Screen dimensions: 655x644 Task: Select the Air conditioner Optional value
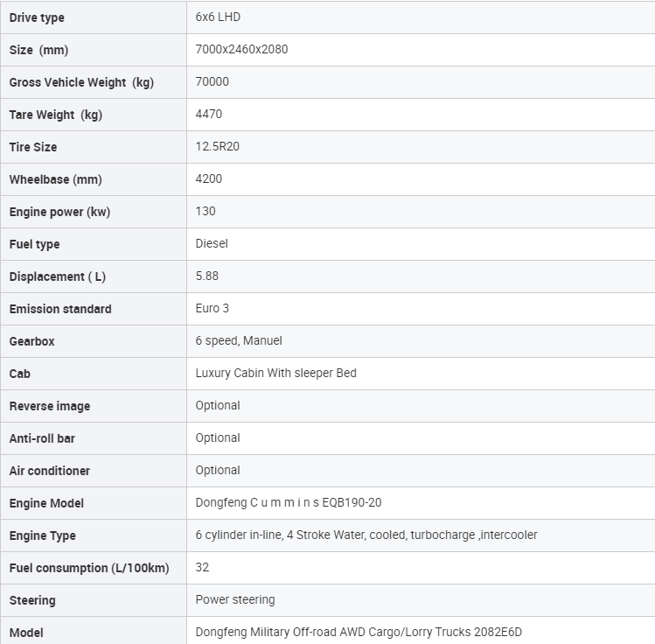click(x=218, y=471)
